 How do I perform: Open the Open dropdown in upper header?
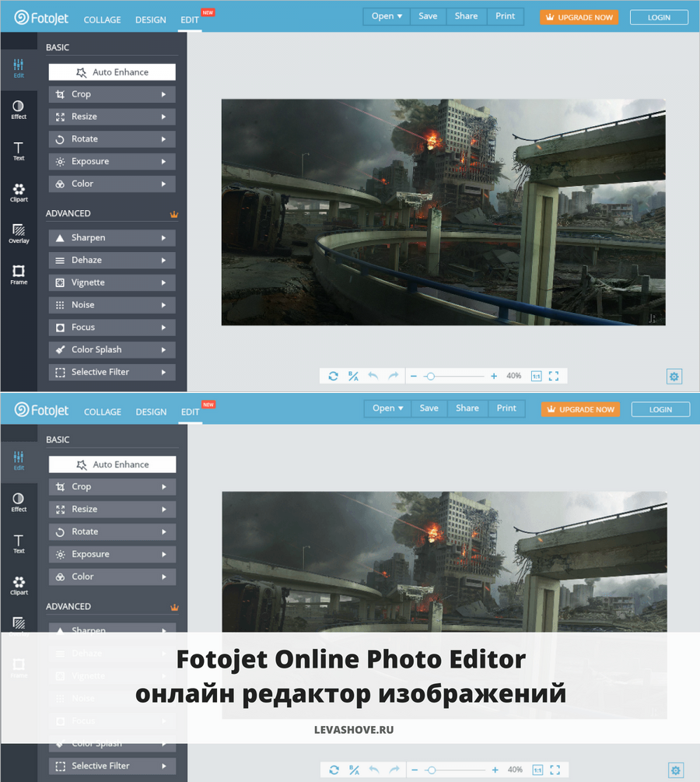tap(387, 16)
